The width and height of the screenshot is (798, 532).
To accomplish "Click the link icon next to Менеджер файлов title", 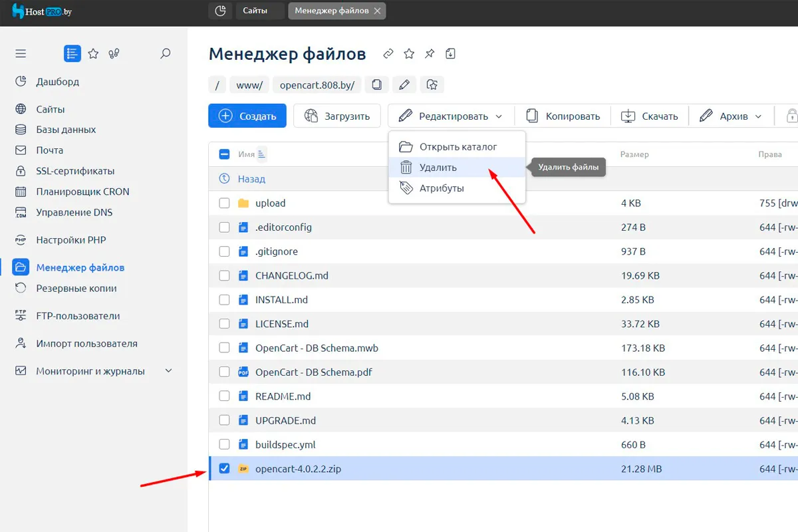I will [388, 54].
